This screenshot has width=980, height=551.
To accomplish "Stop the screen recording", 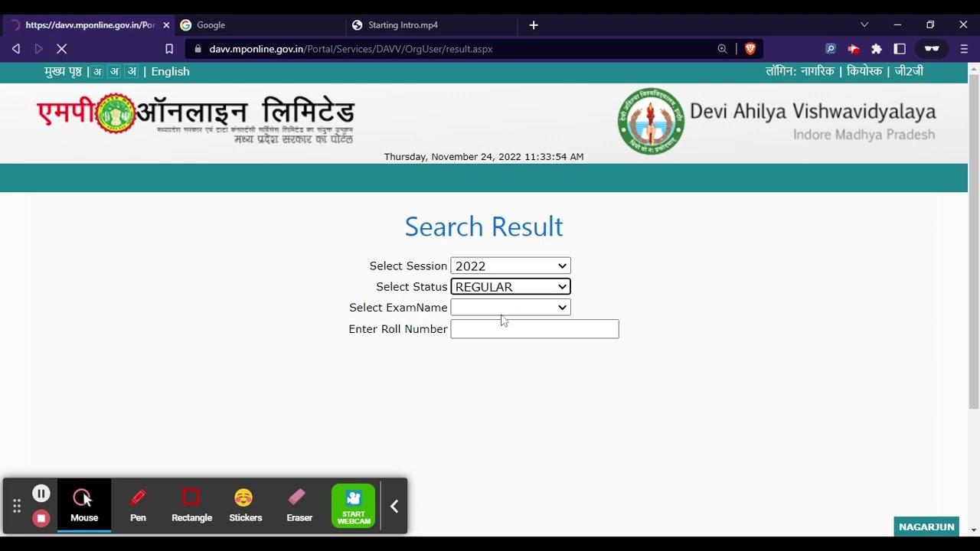I will [41, 518].
